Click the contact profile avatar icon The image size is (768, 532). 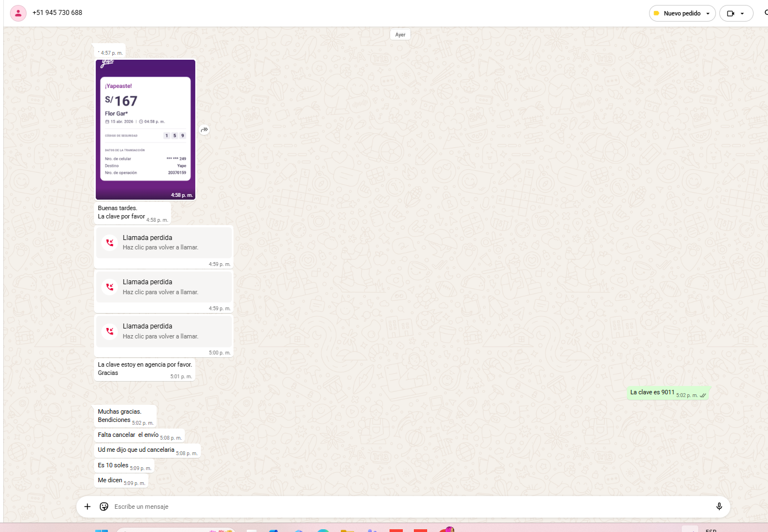(18, 13)
